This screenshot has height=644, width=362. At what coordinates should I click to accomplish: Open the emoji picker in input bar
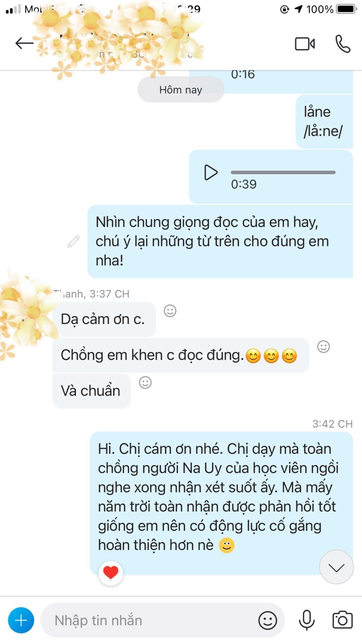click(x=267, y=620)
